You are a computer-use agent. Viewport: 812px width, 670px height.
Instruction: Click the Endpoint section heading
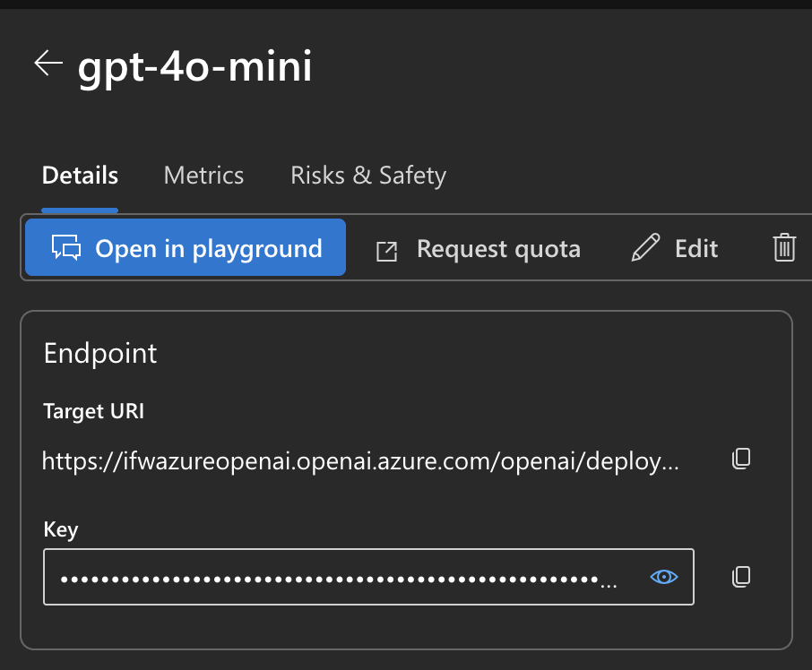pyautogui.click(x=100, y=354)
